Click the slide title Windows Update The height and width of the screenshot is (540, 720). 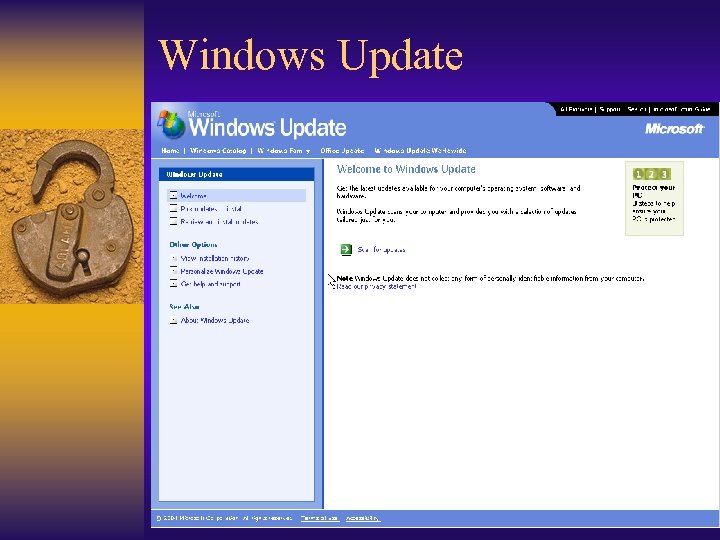(x=310, y=56)
